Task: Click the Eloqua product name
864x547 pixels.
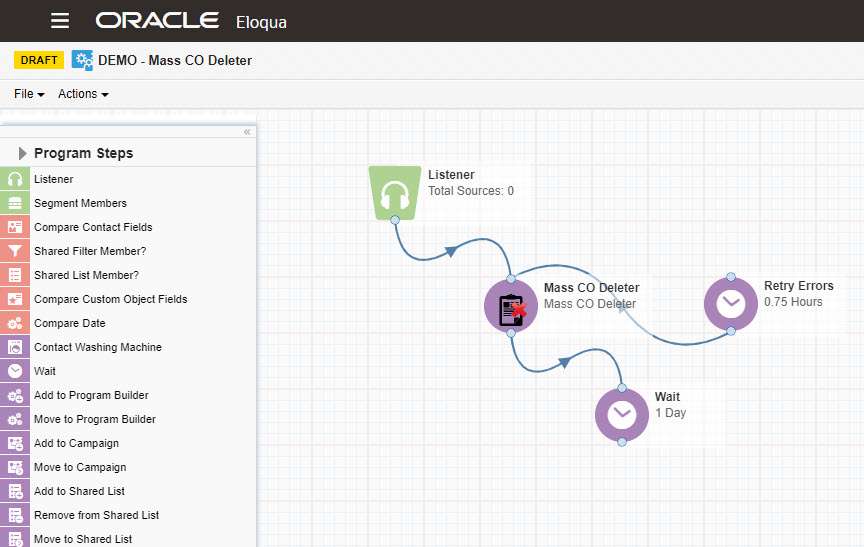Action: [x=261, y=23]
